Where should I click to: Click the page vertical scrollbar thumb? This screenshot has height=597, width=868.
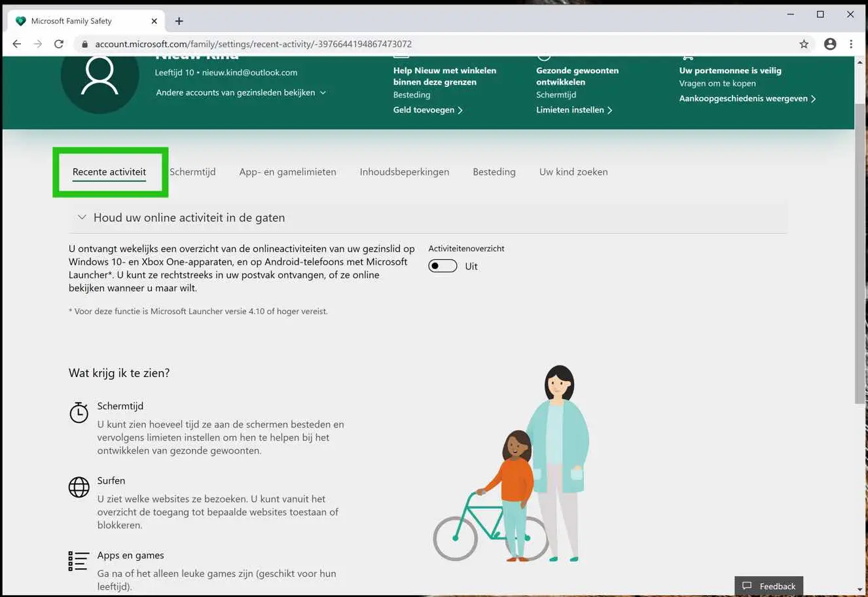click(859, 254)
